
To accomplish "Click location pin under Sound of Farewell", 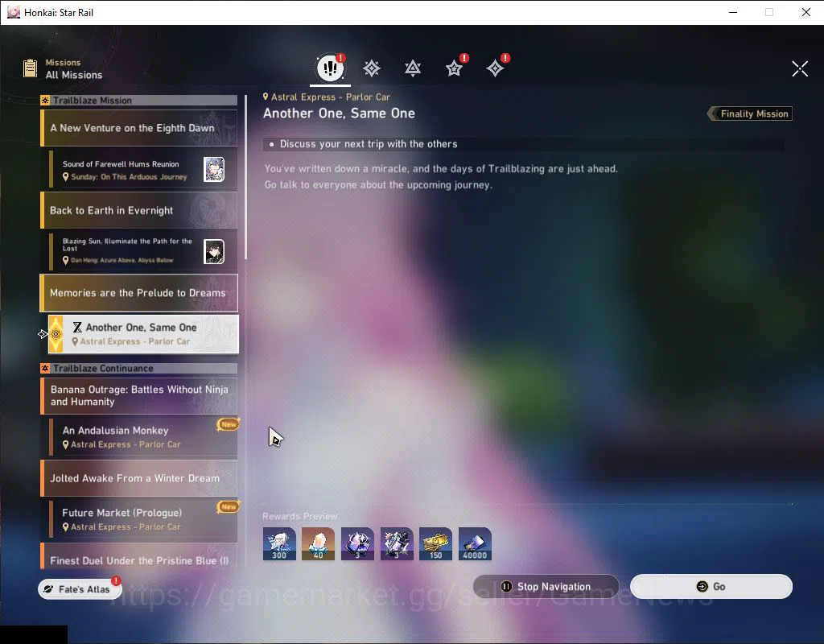I will pos(66,176).
